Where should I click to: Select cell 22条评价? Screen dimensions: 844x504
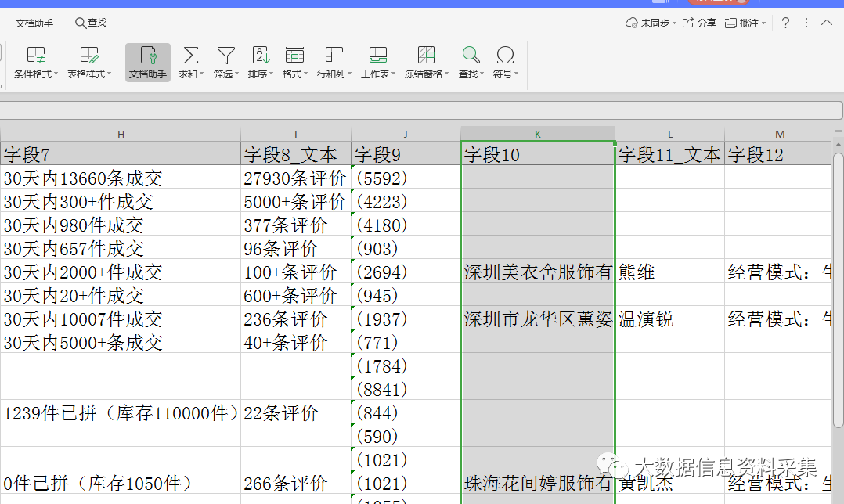pyautogui.click(x=295, y=412)
